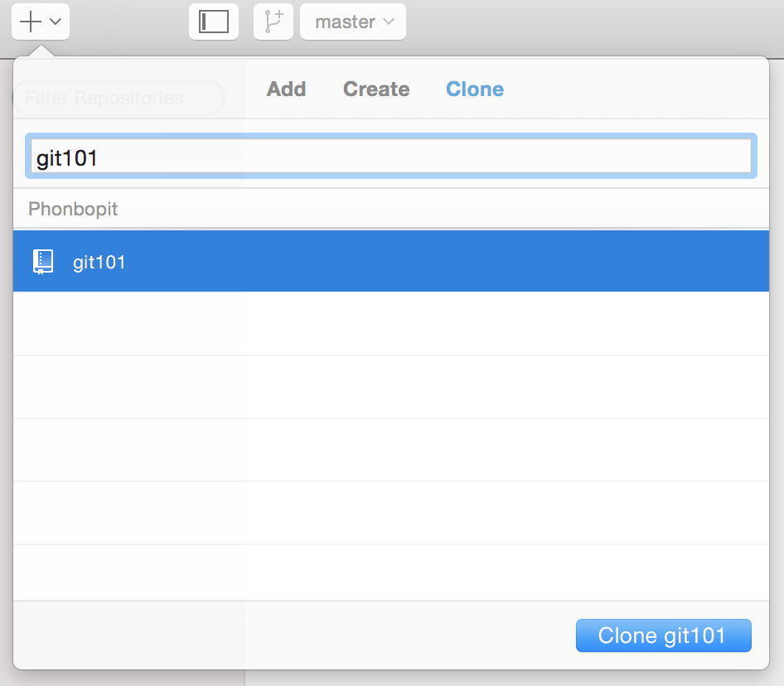Click the git101 repository book icon
This screenshot has height=686, width=784.
43,262
